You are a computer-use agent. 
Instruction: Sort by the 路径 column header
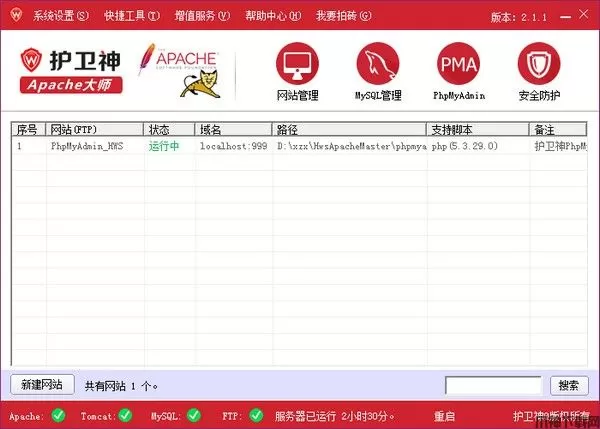349,129
